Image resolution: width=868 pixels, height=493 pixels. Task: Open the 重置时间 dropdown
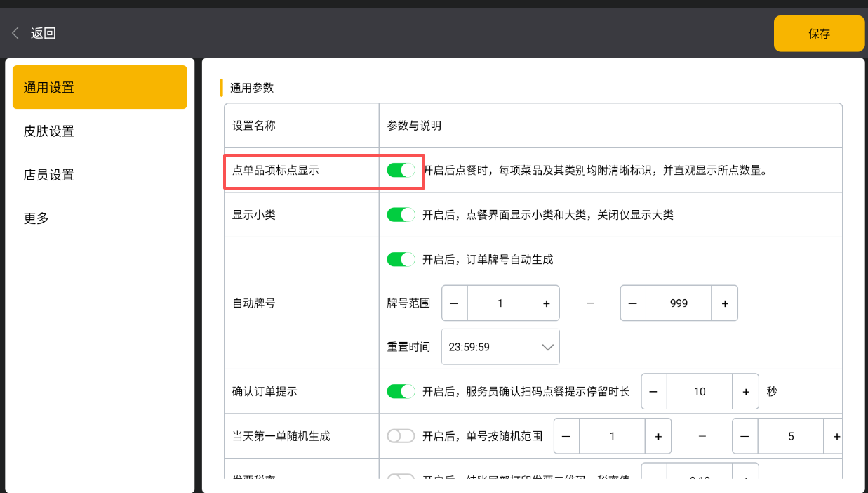pyautogui.click(x=500, y=347)
